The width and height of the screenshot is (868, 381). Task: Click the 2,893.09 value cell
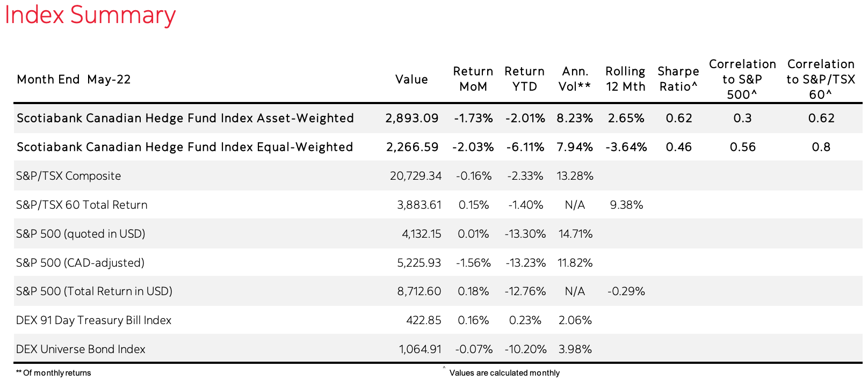point(412,118)
